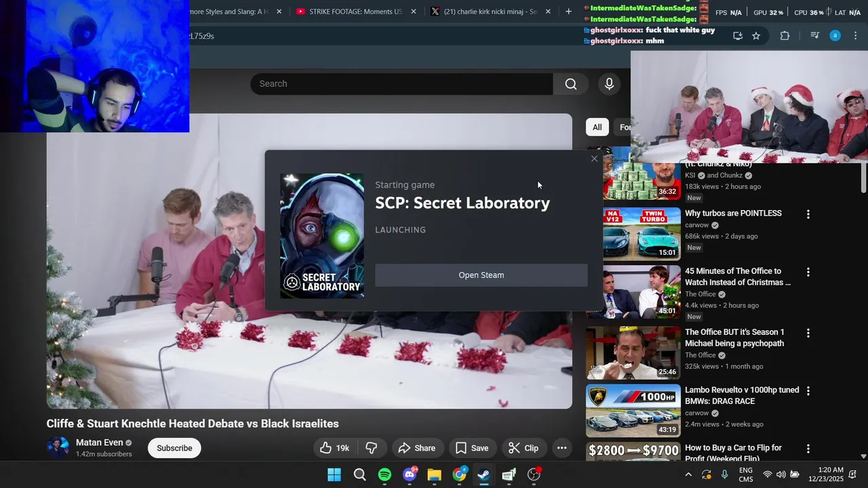The height and width of the screenshot is (488, 868).
Task: Open Chrome three-dot menu
Action: 855,36
